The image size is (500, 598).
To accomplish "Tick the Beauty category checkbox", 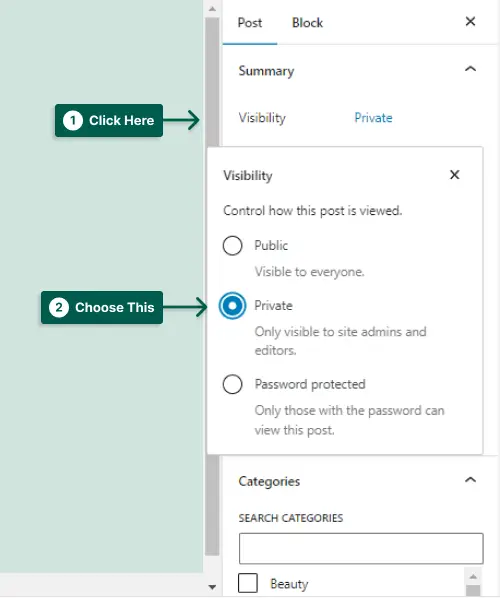I will pyautogui.click(x=248, y=583).
